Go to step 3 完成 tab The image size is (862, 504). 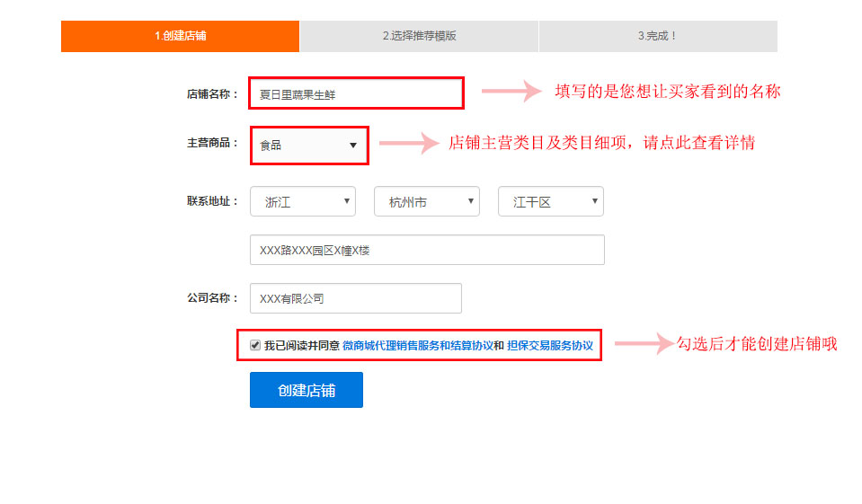point(658,36)
